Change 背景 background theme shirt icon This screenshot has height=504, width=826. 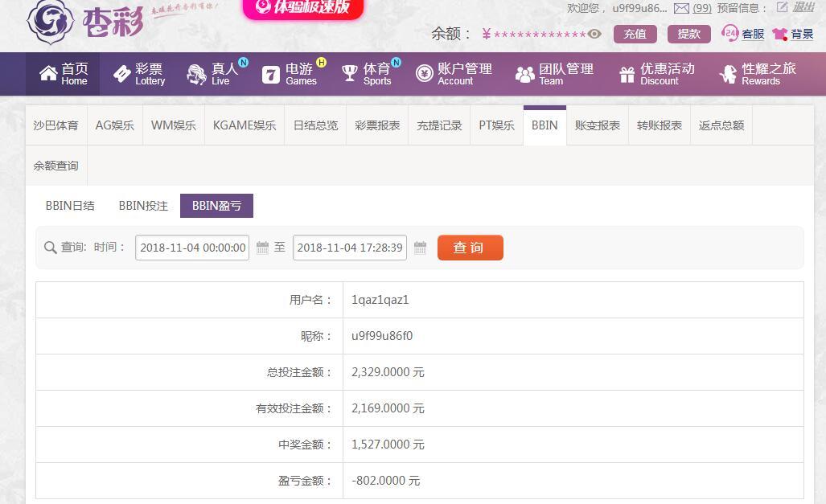pos(779,34)
